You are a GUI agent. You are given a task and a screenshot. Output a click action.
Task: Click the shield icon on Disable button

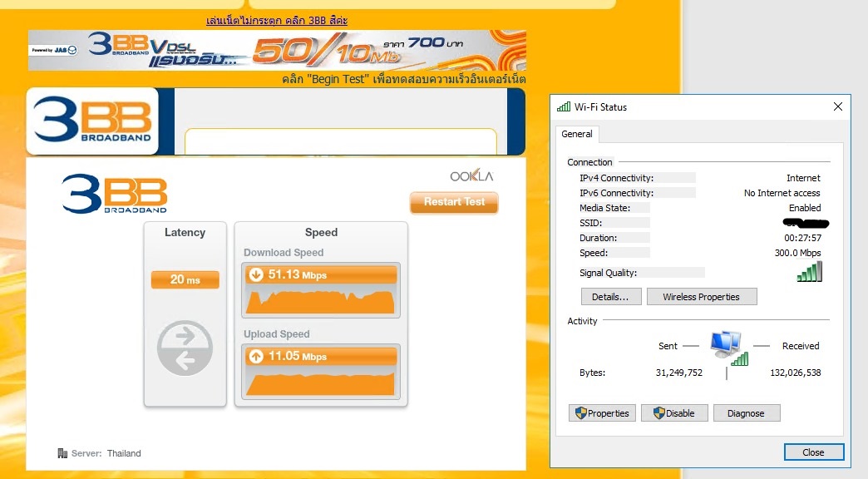[658, 413]
